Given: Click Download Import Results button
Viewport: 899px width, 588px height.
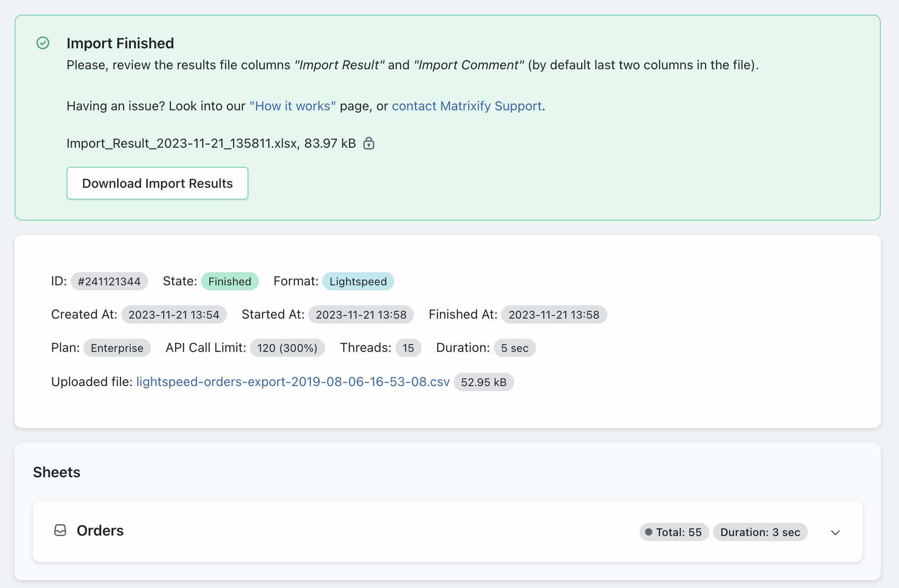Looking at the screenshot, I should [157, 183].
